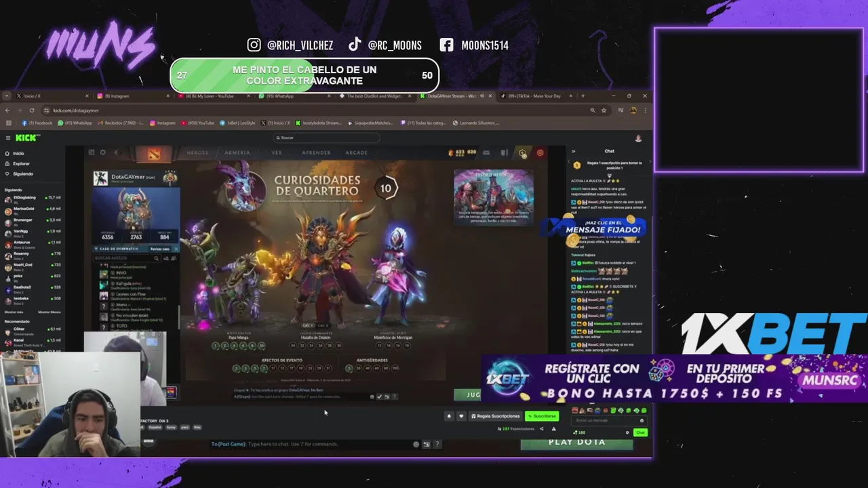This screenshot has width=868, height=488.
Task: Click the Kick logo in the site header
Action: point(26,138)
